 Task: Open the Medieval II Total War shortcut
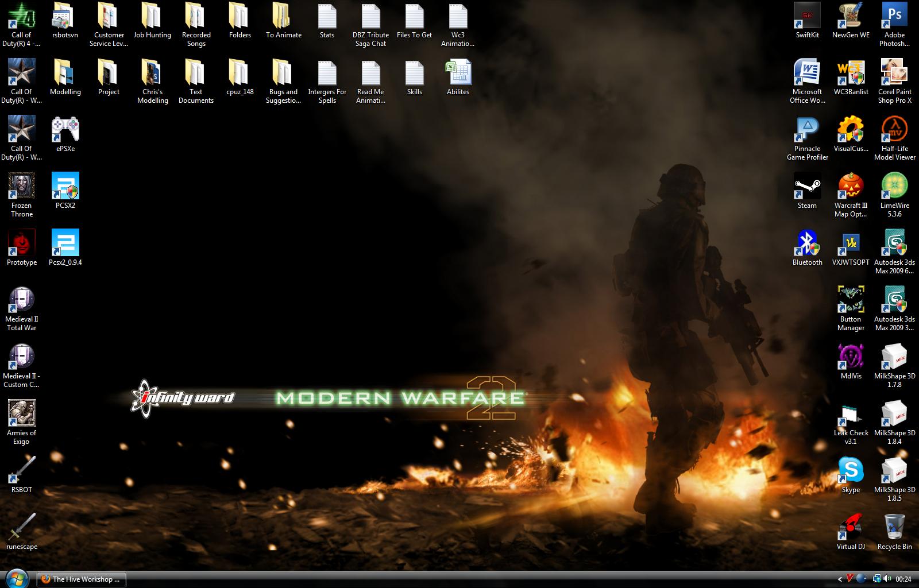(x=21, y=309)
